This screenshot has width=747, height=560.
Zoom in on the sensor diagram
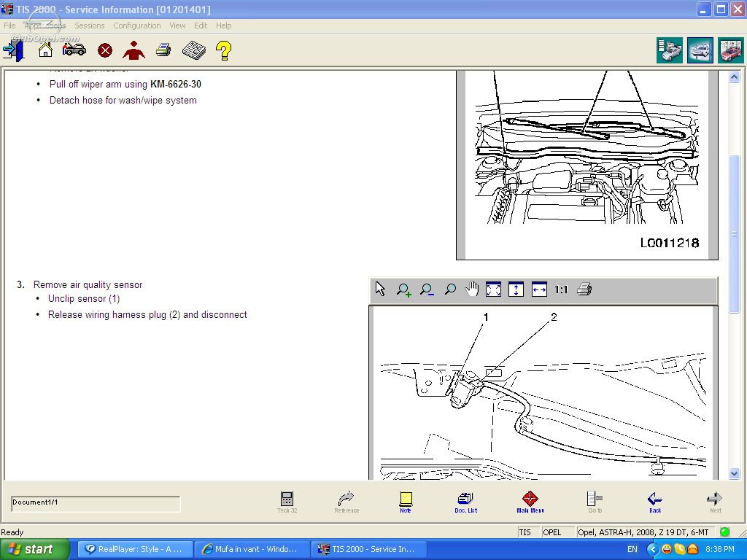pos(403,289)
